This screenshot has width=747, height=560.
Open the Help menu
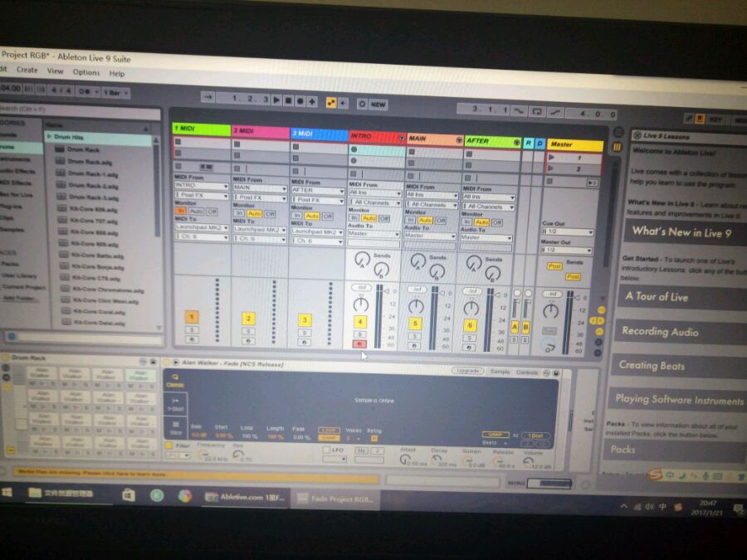point(117,73)
